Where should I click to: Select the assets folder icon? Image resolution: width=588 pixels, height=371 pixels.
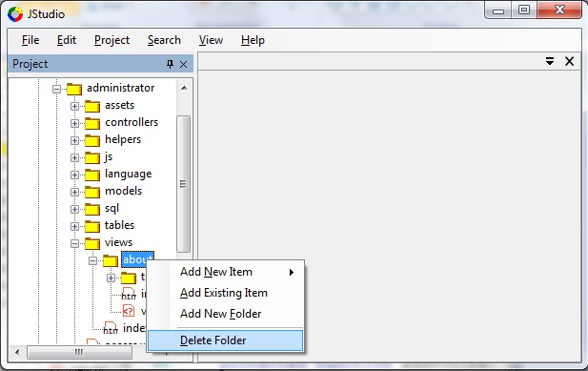(x=92, y=106)
